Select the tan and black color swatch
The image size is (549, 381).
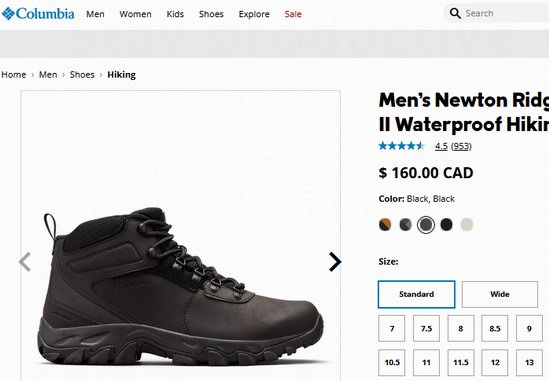[x=385, y=224]
